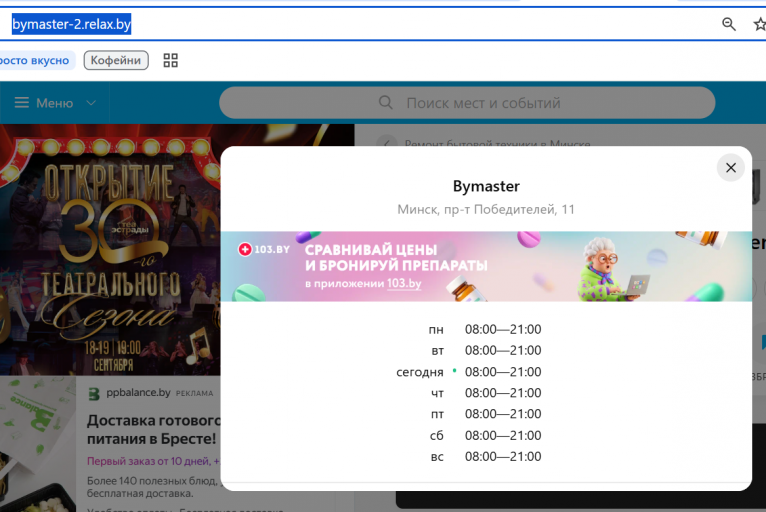Open Доставка готового питания в Бресте headline
766x512 pixels.
point(153,429)
